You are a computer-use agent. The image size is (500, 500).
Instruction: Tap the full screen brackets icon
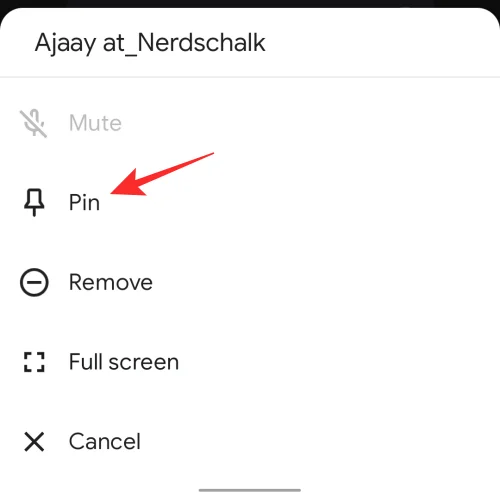pyautogui.click(x=34, y=362)
